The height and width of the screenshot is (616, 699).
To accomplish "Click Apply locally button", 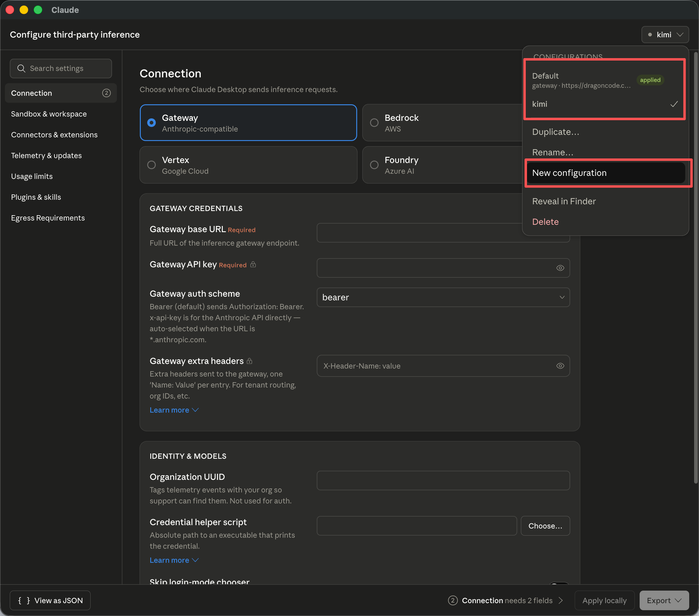I will coord(604,601).
